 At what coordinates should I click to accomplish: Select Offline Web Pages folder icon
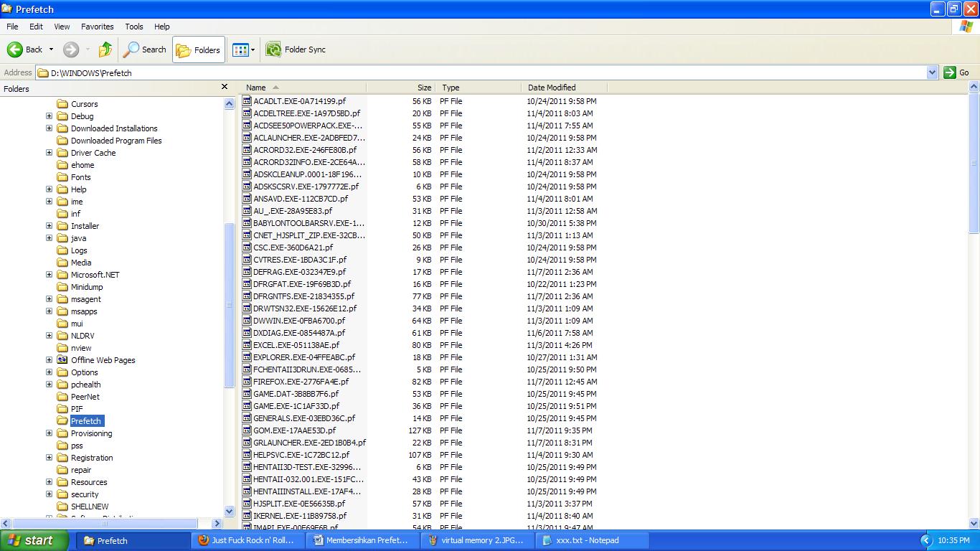point(62,360)
